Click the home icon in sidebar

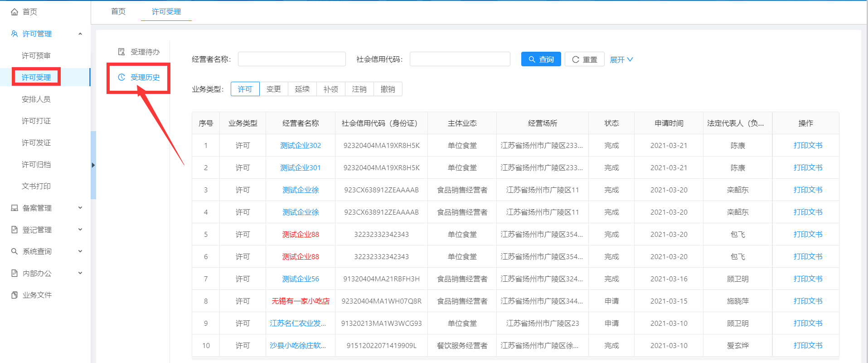15,12
